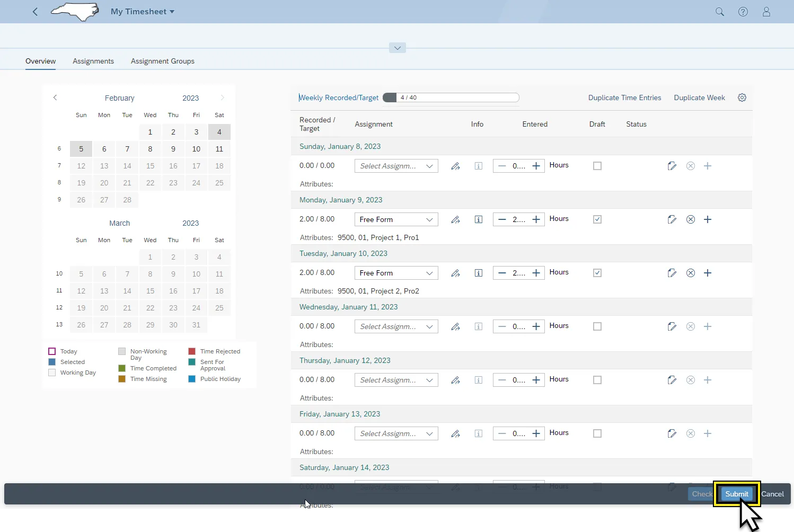Open the assignment dropdown for Friday, January 13
The width and height of the screenshot is (794, 532).
pos(396,433)
